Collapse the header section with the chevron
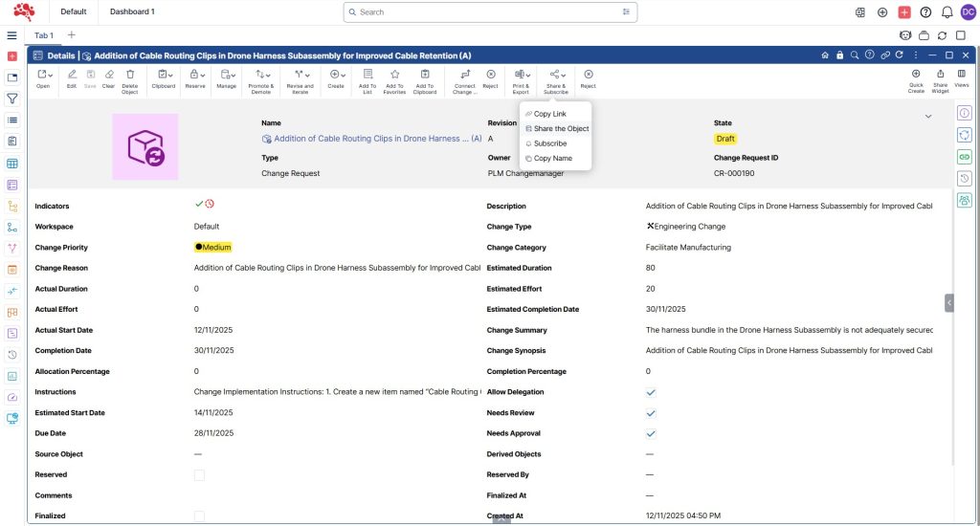Screen dimensions: 980x526 click(928, 116)
